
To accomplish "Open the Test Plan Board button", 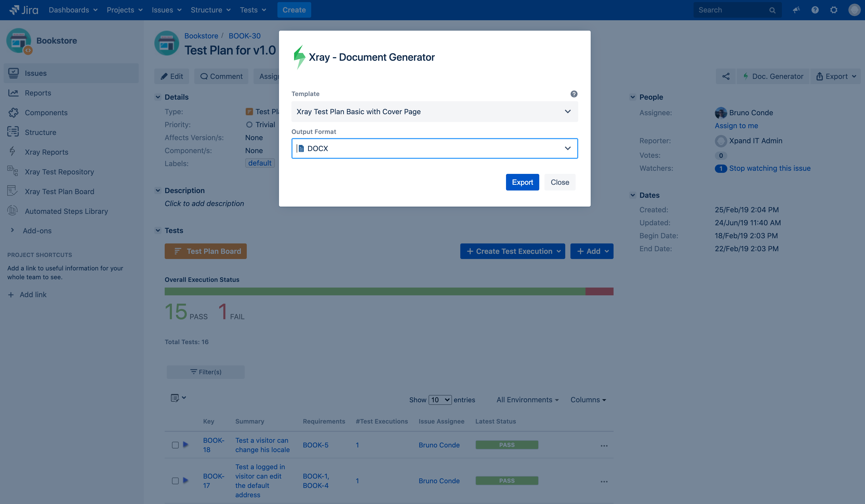I will 206,251.
